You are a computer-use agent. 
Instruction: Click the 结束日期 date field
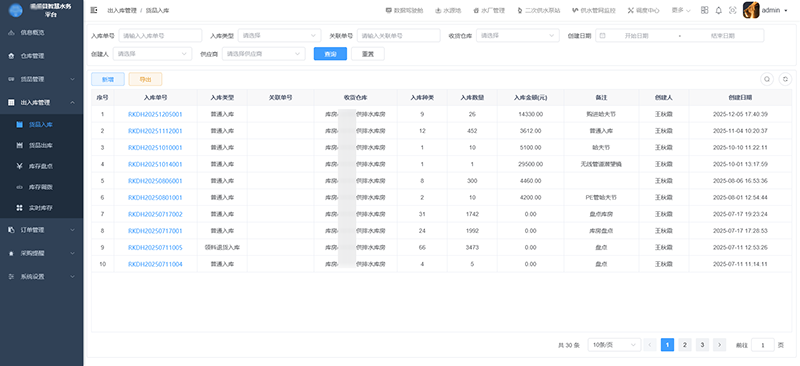(x=723, y=36)
